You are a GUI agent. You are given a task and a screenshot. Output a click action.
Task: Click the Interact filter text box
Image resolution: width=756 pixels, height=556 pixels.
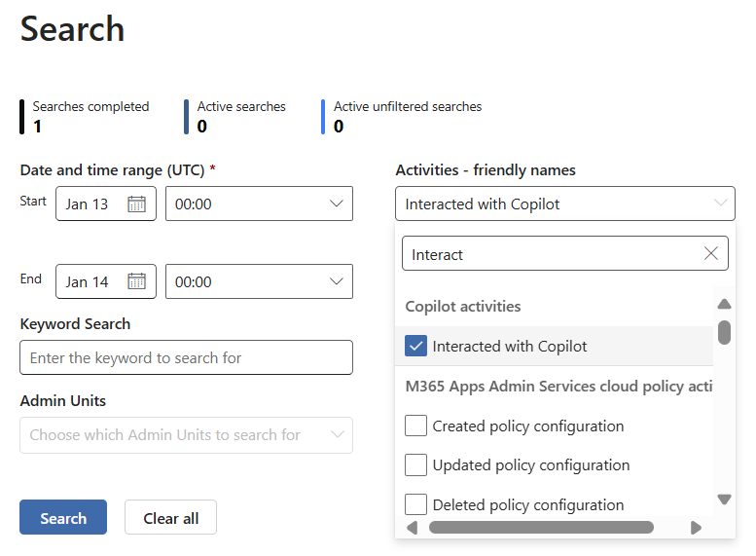coord(565,253)
